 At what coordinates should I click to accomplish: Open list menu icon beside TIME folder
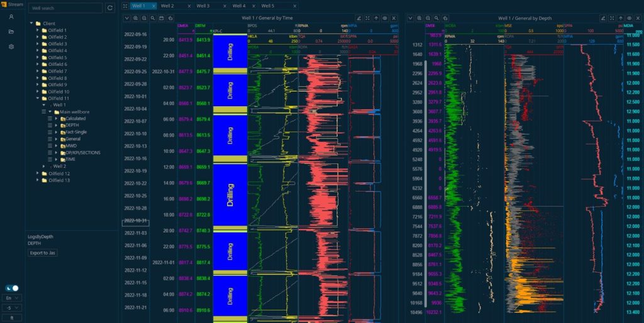click(50, 159)
